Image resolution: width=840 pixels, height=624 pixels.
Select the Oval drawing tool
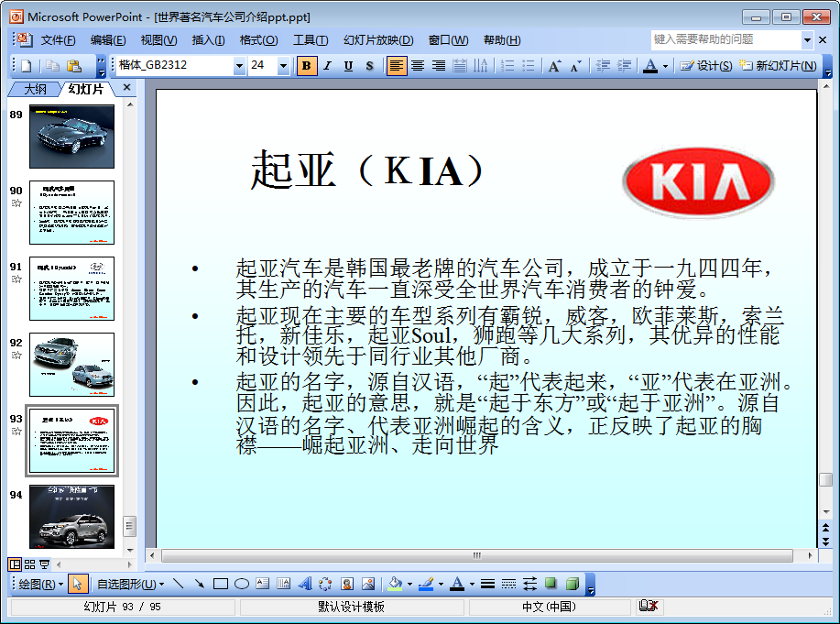[x=242, y=584]
